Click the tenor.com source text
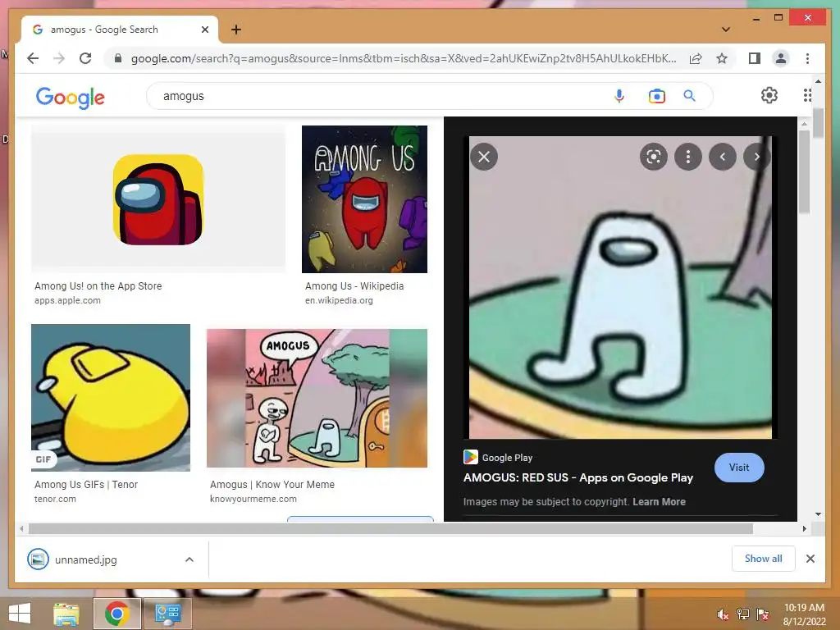This screenshot has height=630, width=840. point(55,499)
